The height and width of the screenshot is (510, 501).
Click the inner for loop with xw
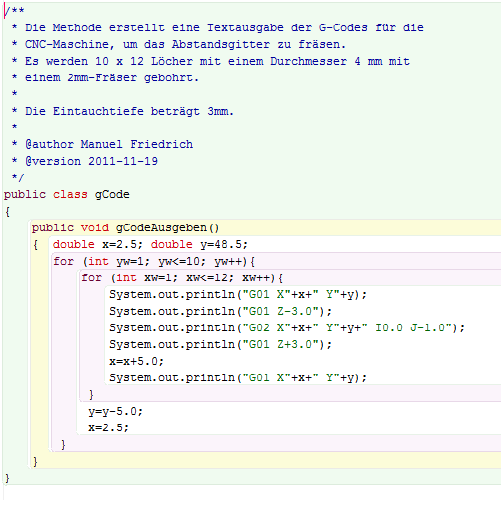[182, 278]
